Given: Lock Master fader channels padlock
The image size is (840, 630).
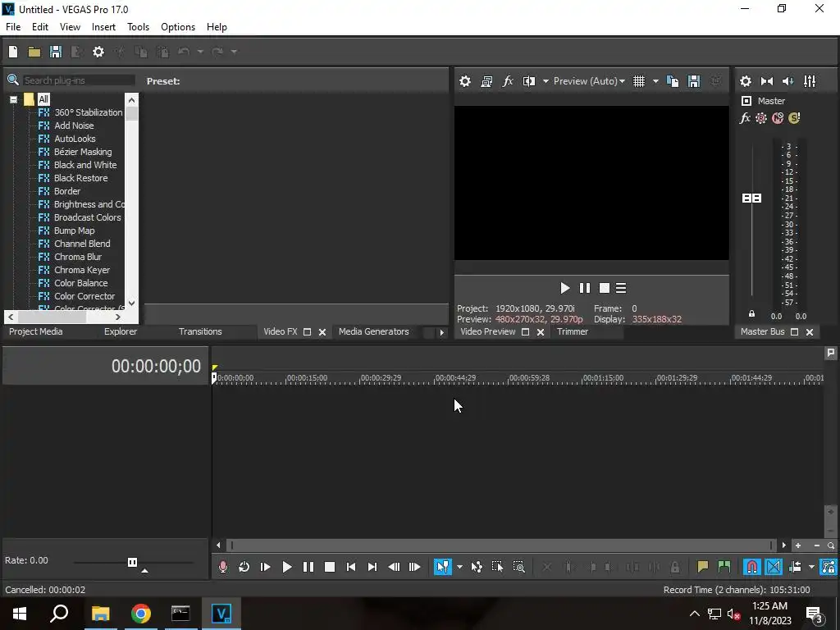Looking at the screenshot, I should click(x=751, y=314).
